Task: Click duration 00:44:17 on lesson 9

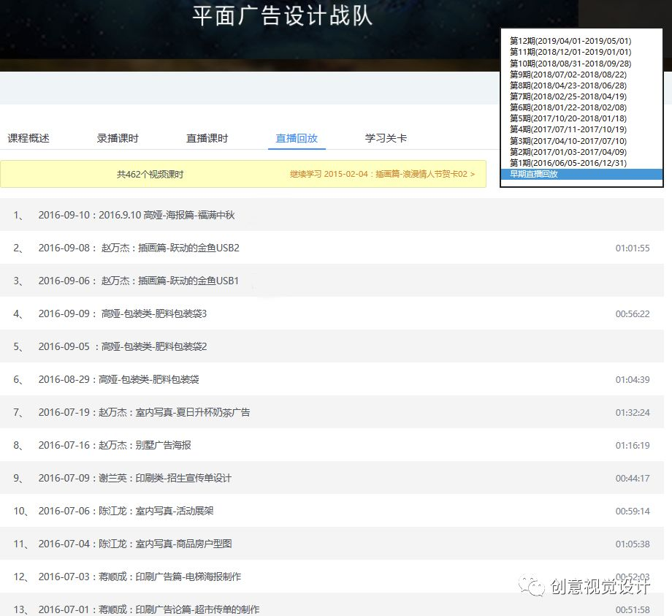Action: 633,478
